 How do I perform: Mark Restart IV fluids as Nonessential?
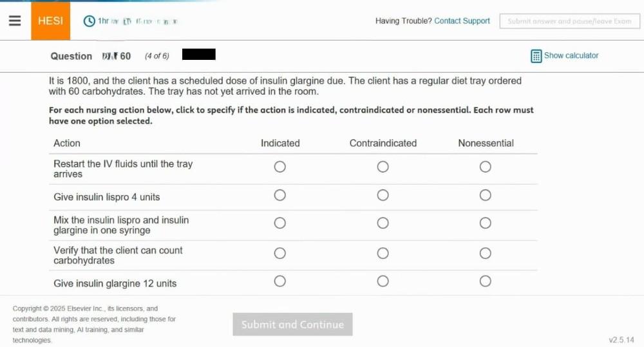click(x=485, y=167)
